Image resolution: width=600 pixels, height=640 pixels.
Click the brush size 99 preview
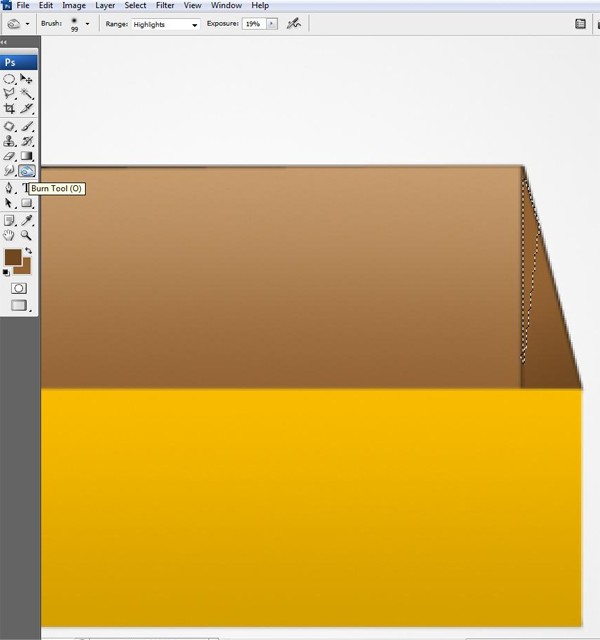(x=74, y=24)
